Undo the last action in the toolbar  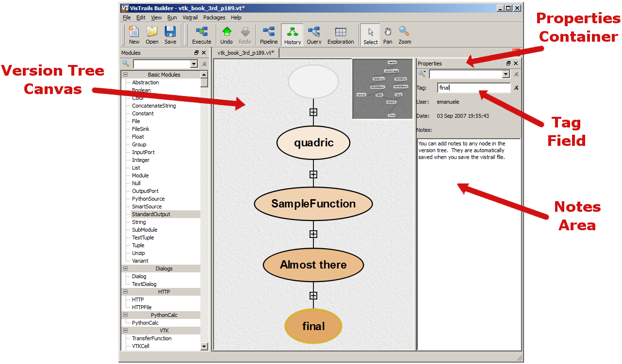(227, 35)
